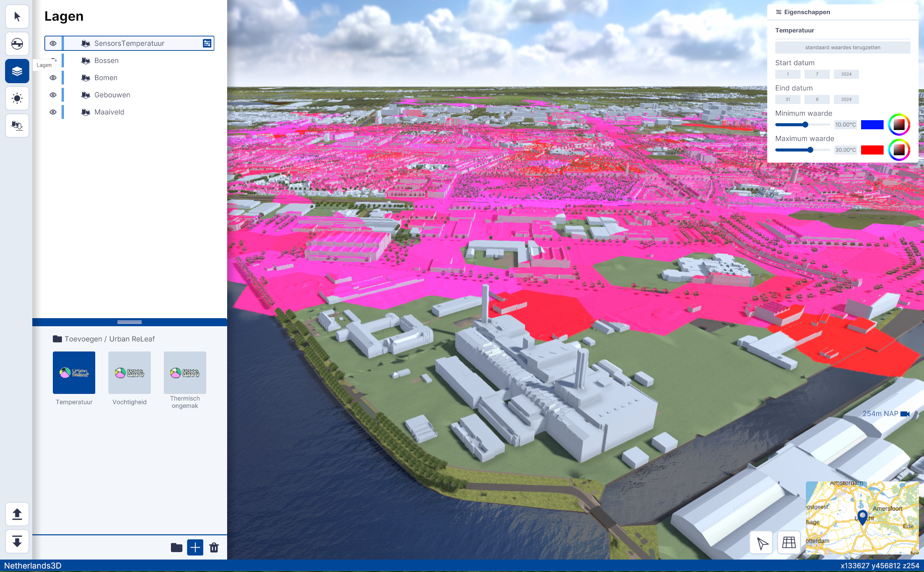This screenshot has width=924, height=572.
Task: Click the Gebouwen layer buildings icon
Action: pyautogui.click(x=86, y=95)
